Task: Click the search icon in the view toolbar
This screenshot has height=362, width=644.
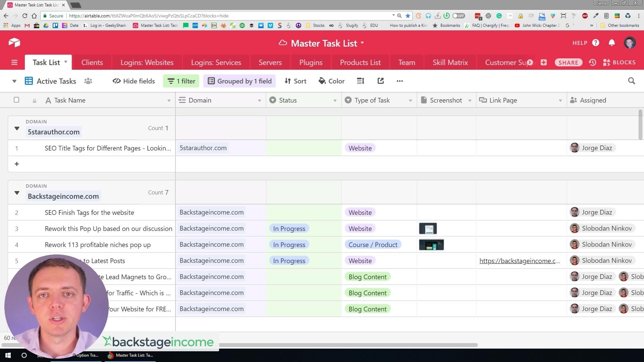Action: coord(631,81)
